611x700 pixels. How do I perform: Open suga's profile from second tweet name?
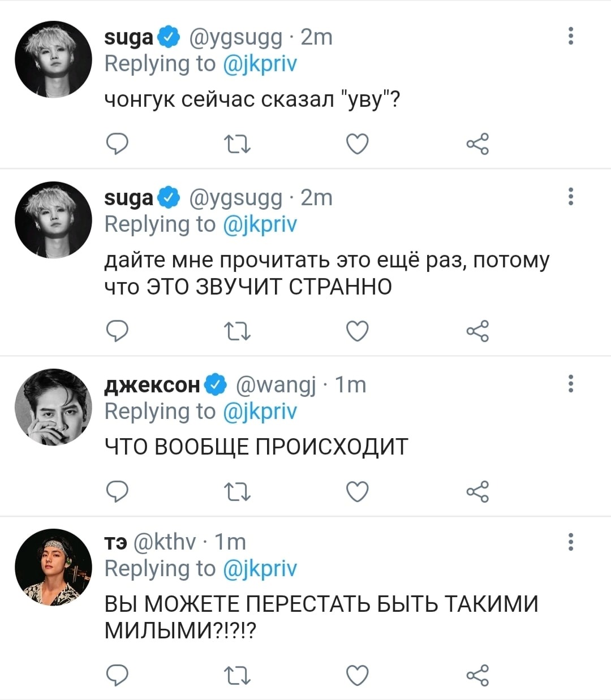(129, 198)
